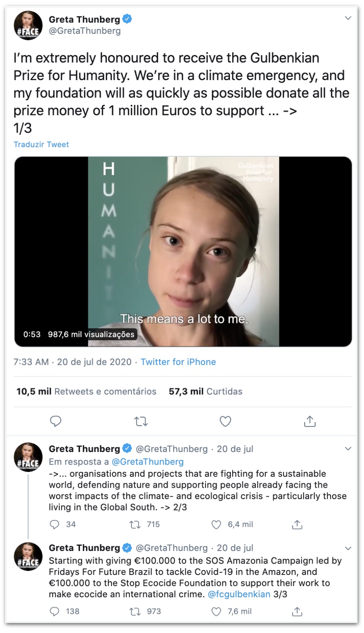
Task: Share the main tweet via share icon
Action: [x=310, y=421]
